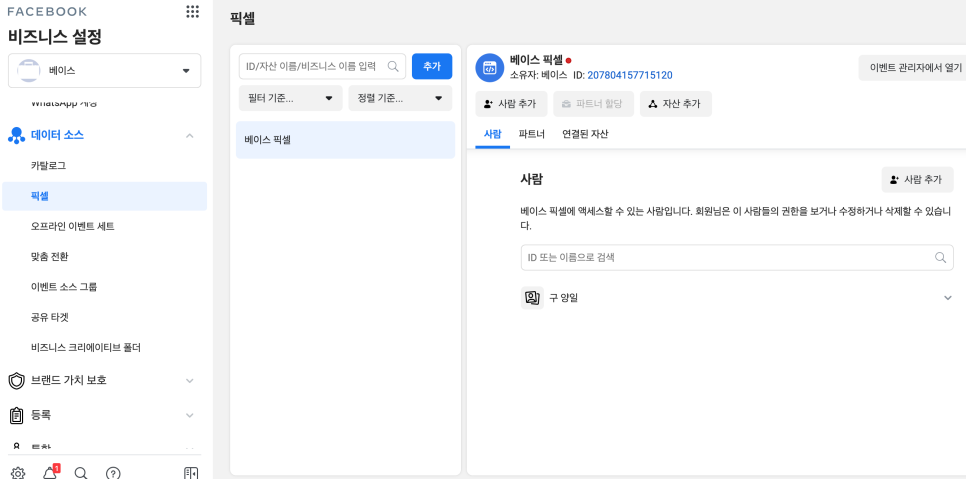Click the 데이터 소스 section icon
Screen dimensions: 966x479
point(17,135)
